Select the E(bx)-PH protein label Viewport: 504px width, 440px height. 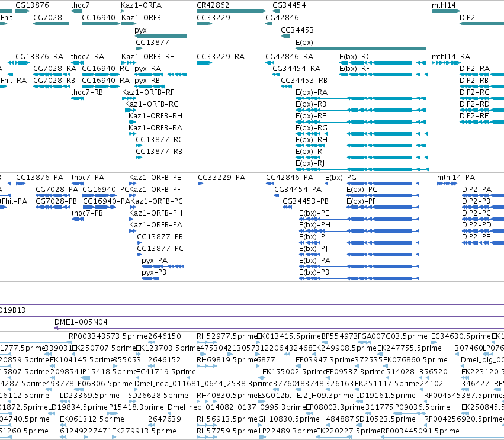[x=314, y=225]
